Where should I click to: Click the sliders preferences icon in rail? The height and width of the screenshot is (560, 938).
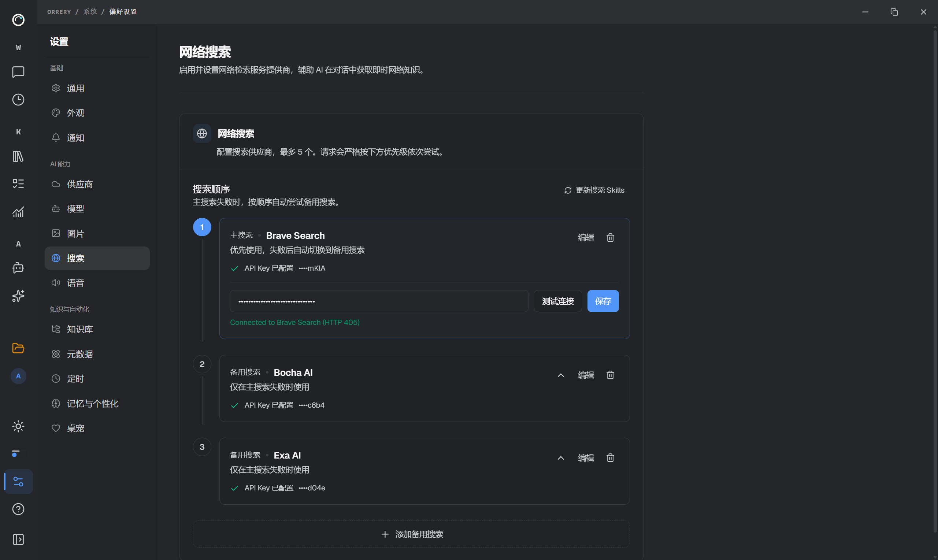18,482
